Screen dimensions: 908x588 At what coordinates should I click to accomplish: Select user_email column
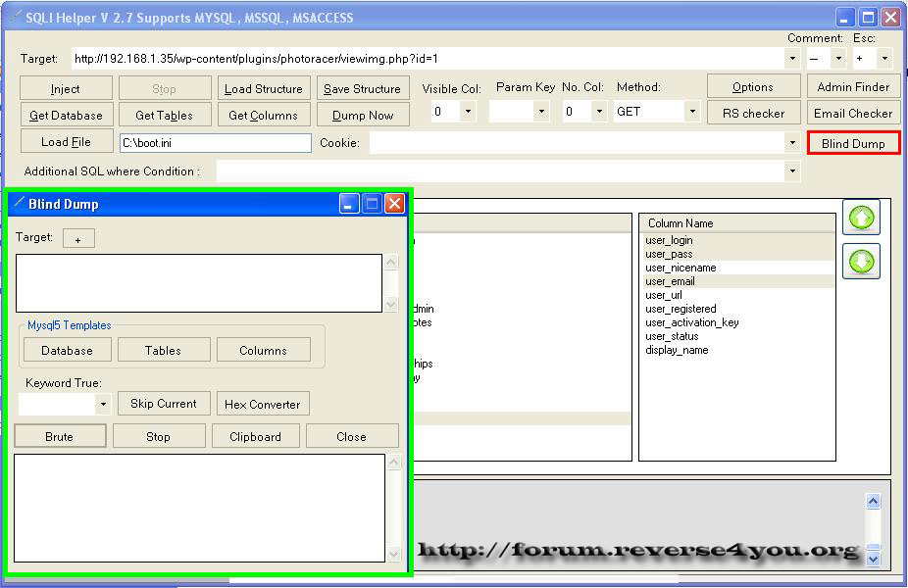point(670,281)
